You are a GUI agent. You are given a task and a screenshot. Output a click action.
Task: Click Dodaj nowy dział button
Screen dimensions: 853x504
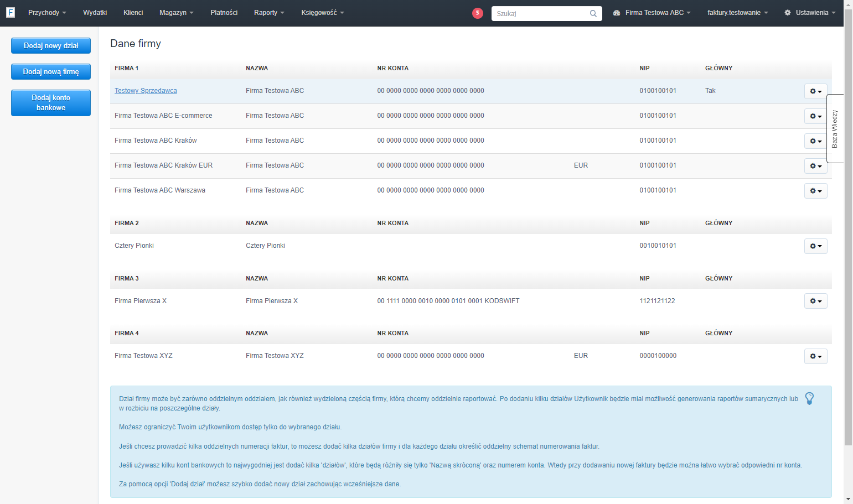(51, 45)
